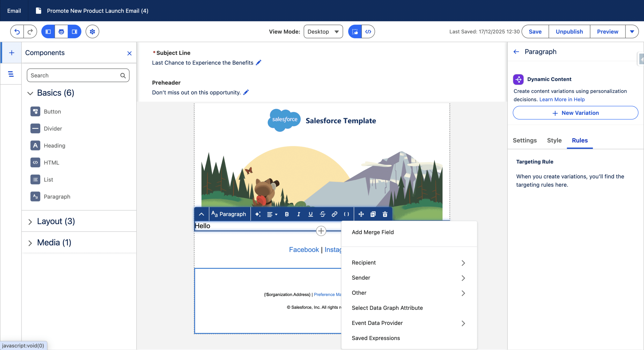
Task: Switch to the Style tab
Action: [554, 140]
